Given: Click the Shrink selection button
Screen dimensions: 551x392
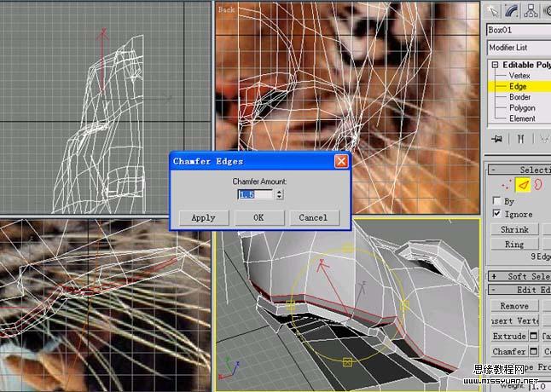Looking at the screenshot, I should point(514,229).
